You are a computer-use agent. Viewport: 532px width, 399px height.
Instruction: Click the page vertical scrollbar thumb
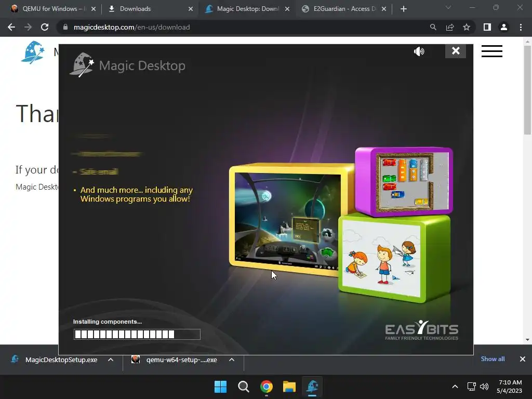(x=527, y=90)
